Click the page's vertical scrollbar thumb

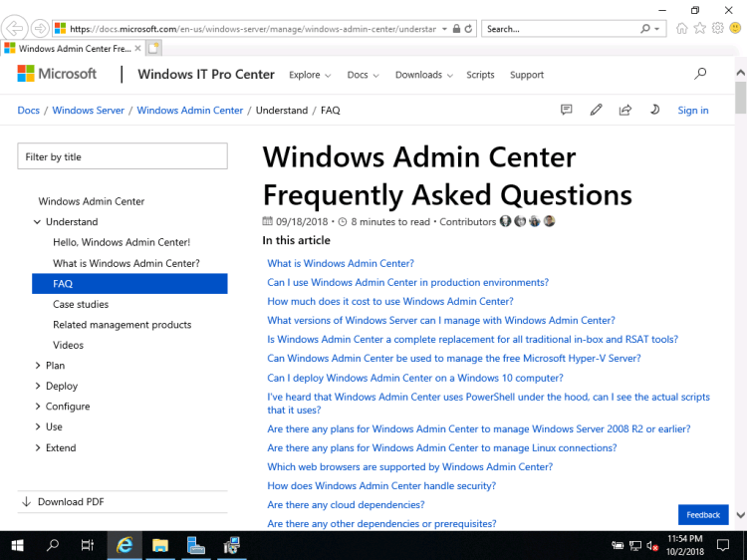(x=740, y=100)
